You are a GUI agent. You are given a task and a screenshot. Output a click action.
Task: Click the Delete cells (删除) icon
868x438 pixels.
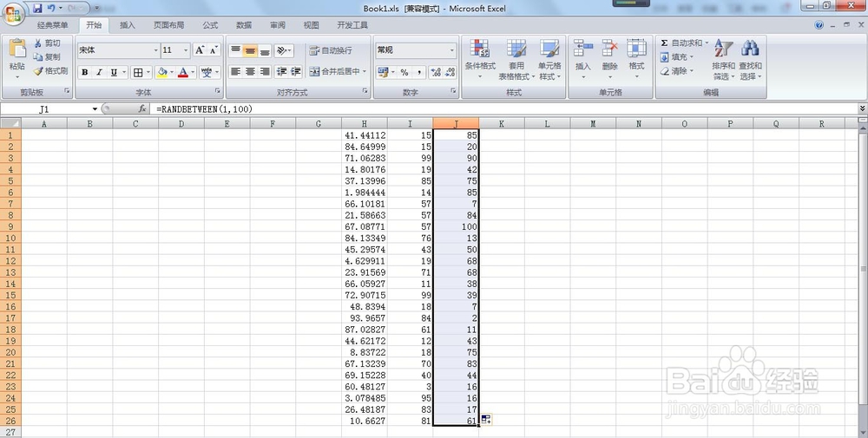click(x=609, y=48)
